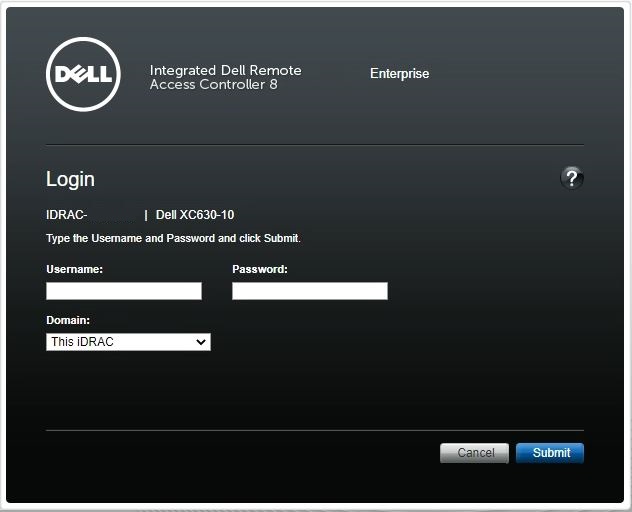Click the Domain label
Screen dimensions: 632x512
coord(68,320)
